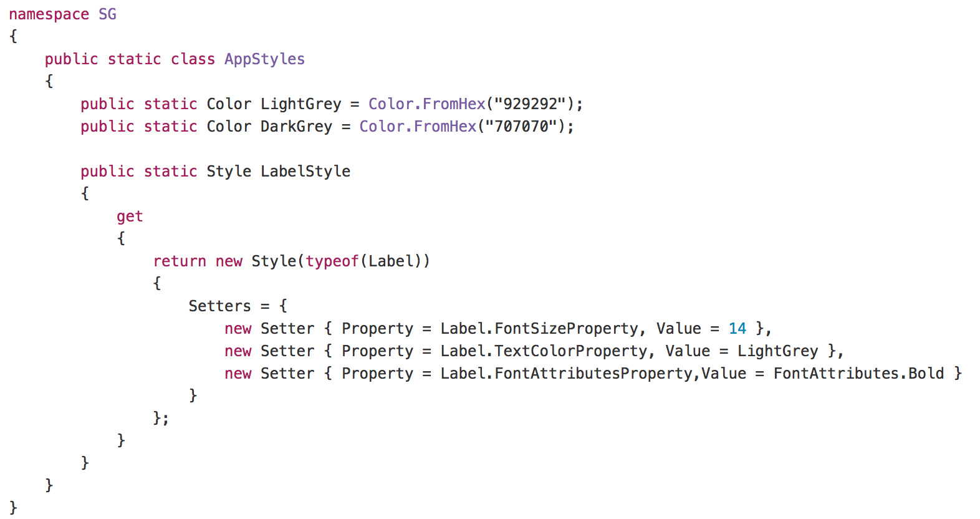Image resolution: width=980 pixels, height=519 pixels.
Task: Click the Setters collection name
Action: (x=219, y=306)
